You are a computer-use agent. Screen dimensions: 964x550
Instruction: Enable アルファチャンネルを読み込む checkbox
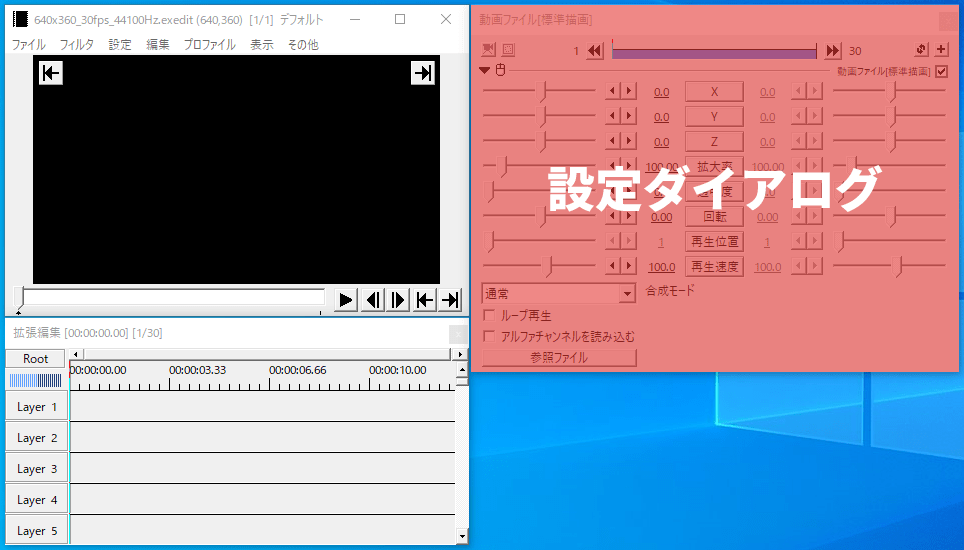489,336
